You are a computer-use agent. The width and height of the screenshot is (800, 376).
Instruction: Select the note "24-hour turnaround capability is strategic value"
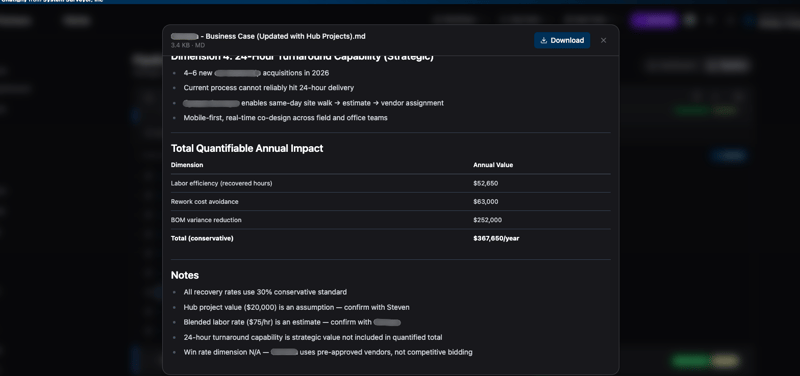313,337
